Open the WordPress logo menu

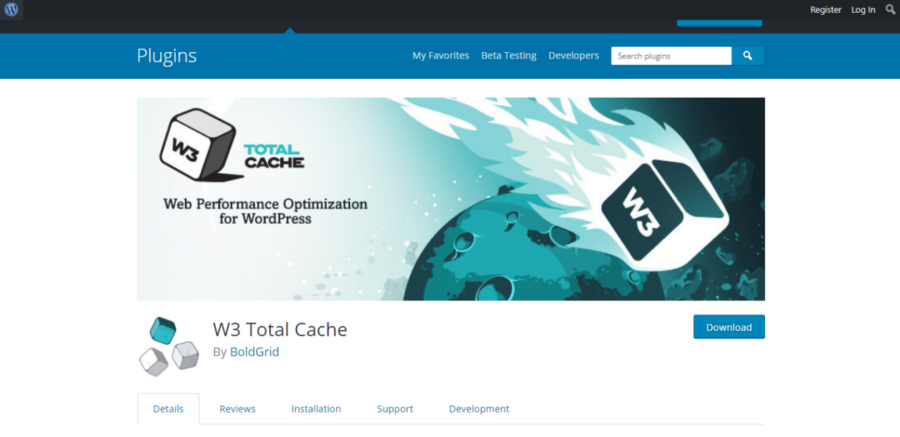11,10
